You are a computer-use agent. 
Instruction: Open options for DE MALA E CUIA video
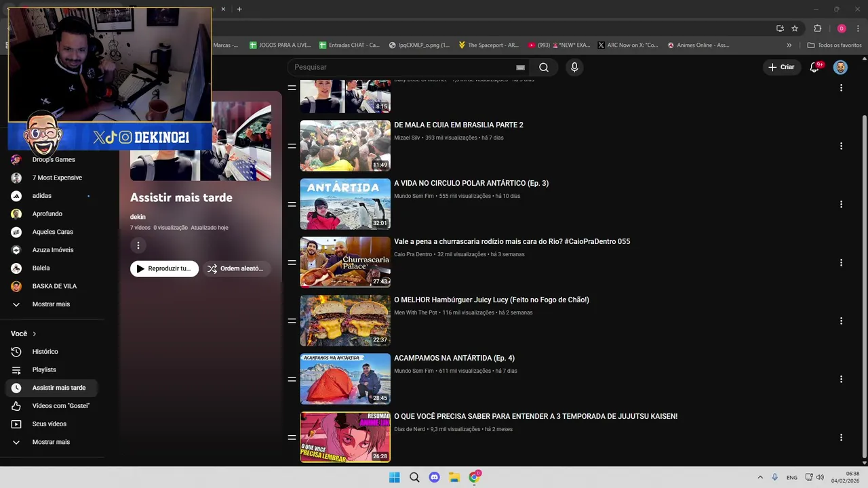point(841,146)
